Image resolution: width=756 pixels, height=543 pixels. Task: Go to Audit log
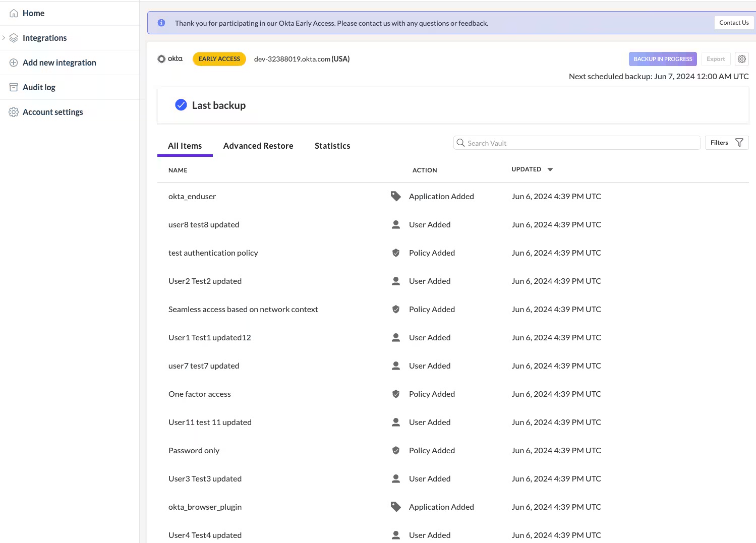[x=39, y=87]
